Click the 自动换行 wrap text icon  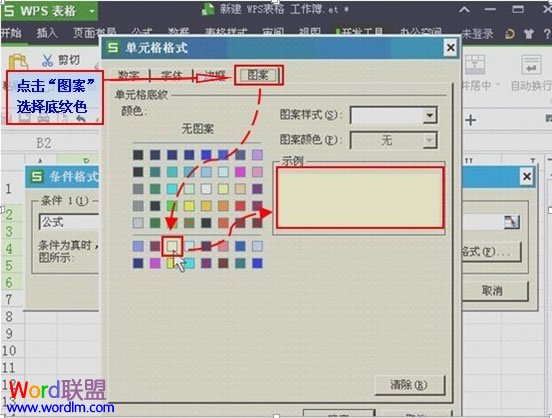click(x=531, y=65)
